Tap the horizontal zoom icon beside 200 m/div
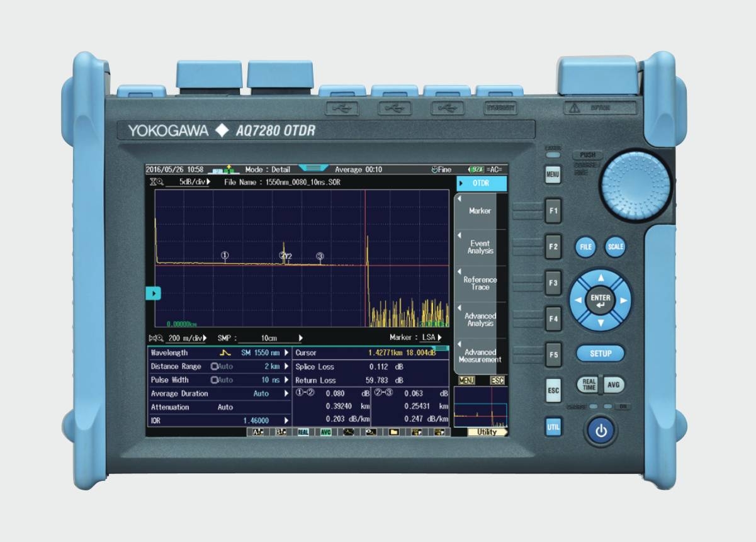Screen dimensions: 756x542 click(155, 337)
